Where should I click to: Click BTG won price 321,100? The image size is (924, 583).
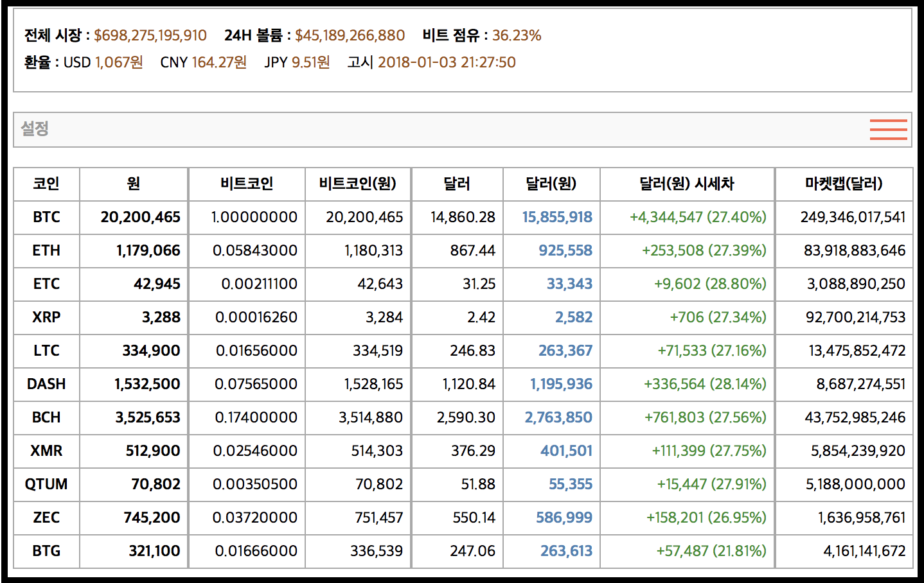155,552
